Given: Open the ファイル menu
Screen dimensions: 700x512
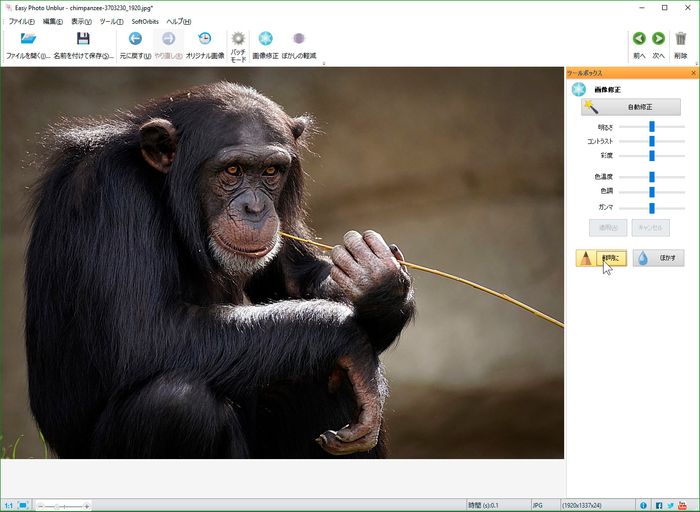Looking at the screenshot, I should pos(21,21).
